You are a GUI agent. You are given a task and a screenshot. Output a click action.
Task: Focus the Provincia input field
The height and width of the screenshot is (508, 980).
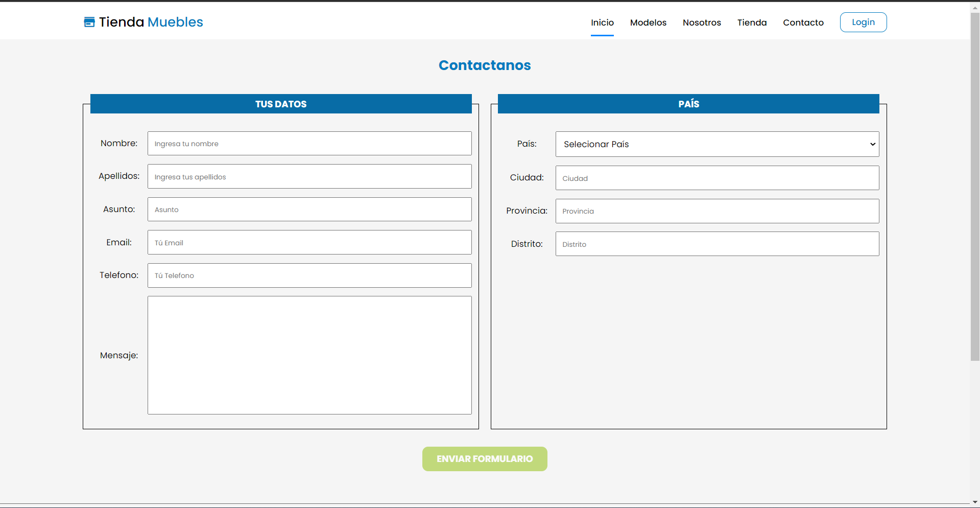point(717,211)
